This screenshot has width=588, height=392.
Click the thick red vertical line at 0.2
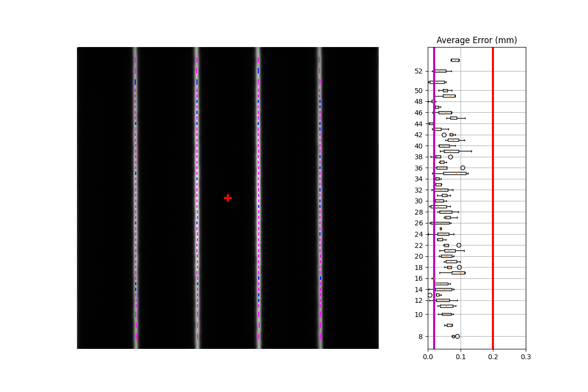(x=493, y=196)
